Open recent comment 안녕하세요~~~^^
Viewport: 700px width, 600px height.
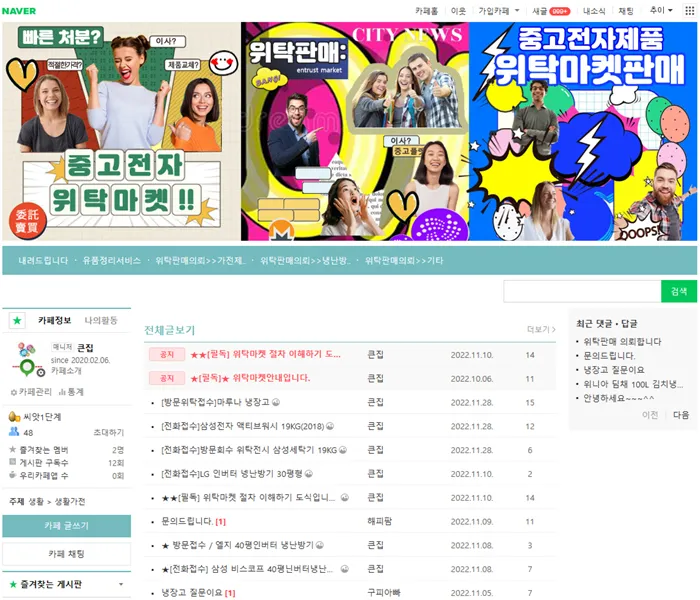pos(619,398)
